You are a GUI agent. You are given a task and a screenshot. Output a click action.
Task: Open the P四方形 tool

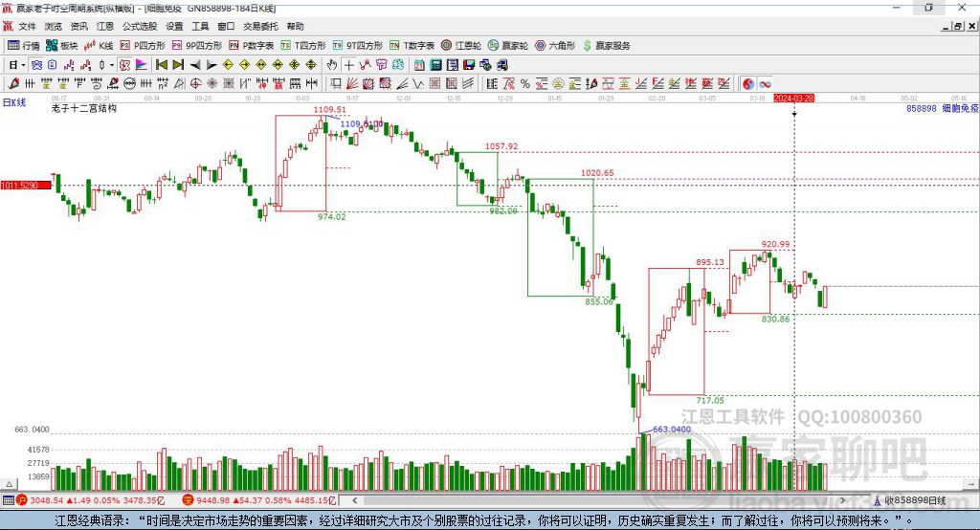(x=143, y=46)
